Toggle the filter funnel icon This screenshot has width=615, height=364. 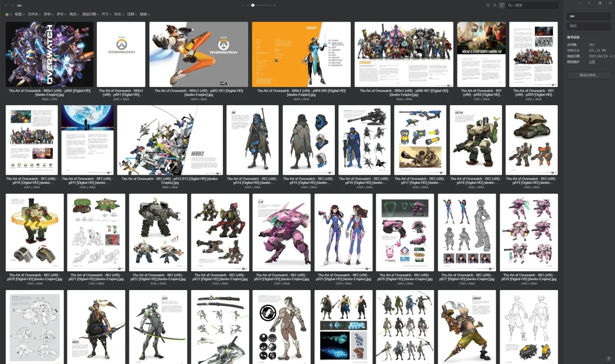click(502, 5)
